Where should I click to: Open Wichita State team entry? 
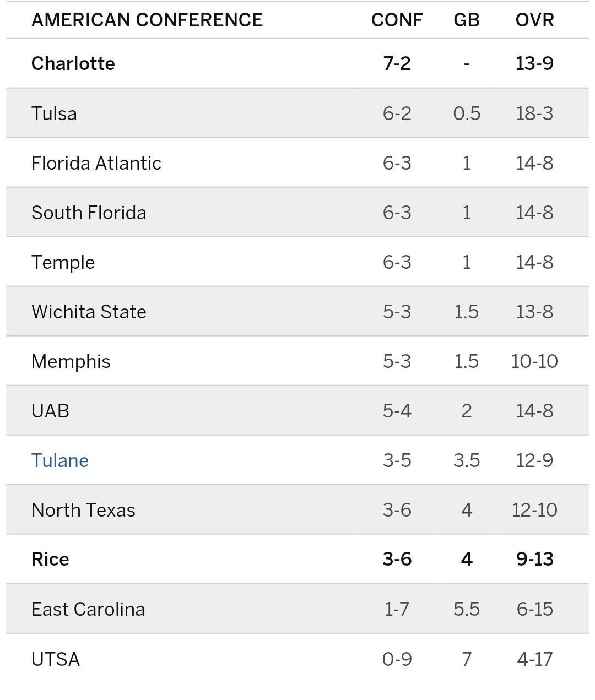pos(89,312)
